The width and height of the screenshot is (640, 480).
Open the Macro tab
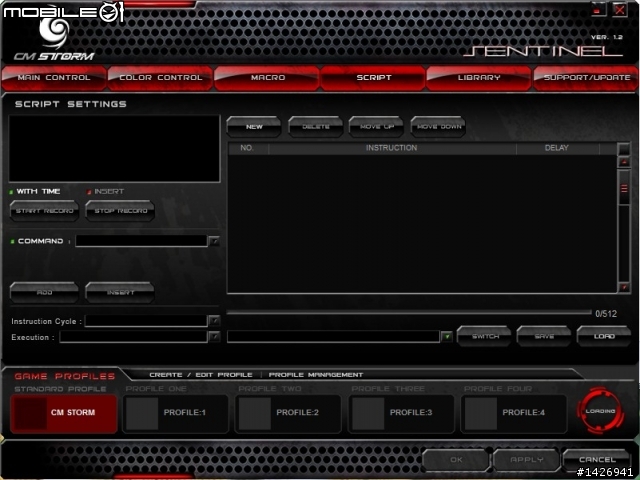pyautogui.click(x=267, y=78)
